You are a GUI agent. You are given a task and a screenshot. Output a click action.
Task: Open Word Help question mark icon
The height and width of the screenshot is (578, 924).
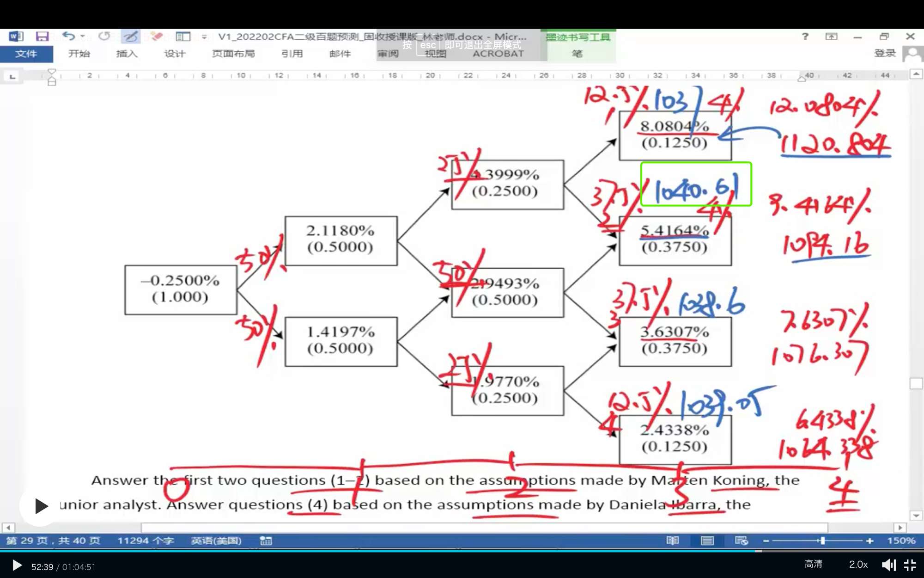coord(805,36)
